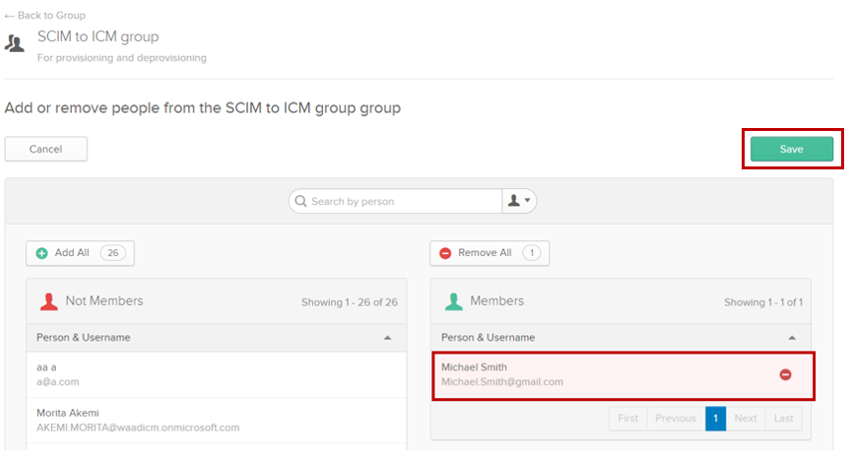Viewport: 854px width, 457px height.
Task: Open the person filter dropdown
Action: pos(519,201)
